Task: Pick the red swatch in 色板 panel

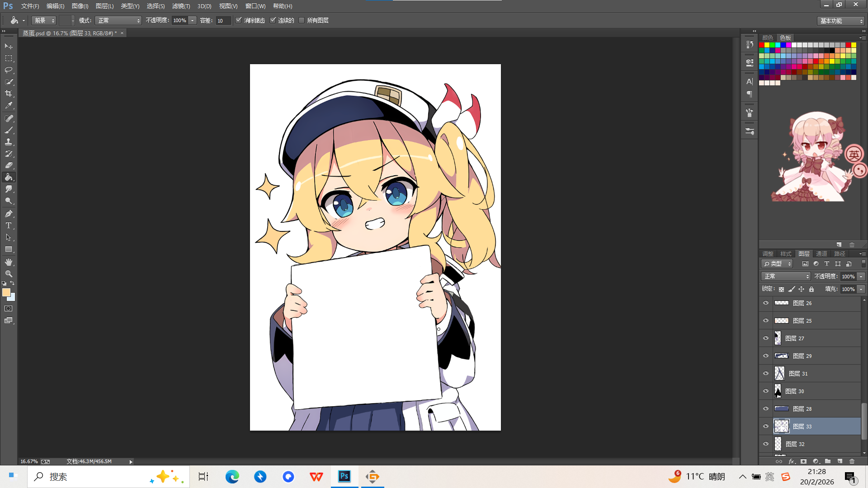Action: point(762,45)
